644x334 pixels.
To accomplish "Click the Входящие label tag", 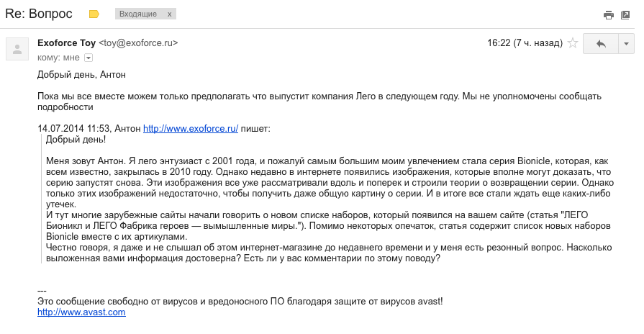I will (x=138, y=14).
